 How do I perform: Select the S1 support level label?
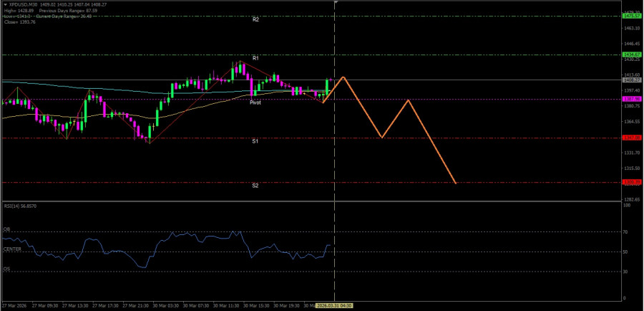coord(255,142)
